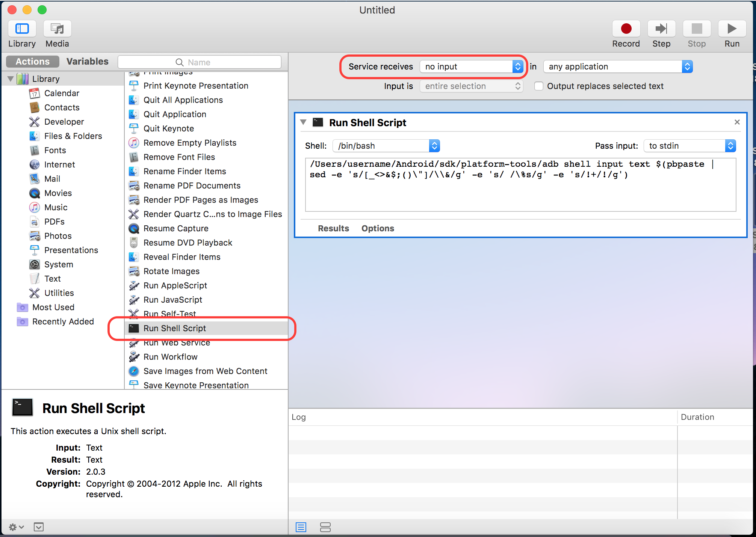Image resolution: width=756 pixels, height=537 pixels.
Task: Click the Step button in toolbar
Action: tap(662, 27)
